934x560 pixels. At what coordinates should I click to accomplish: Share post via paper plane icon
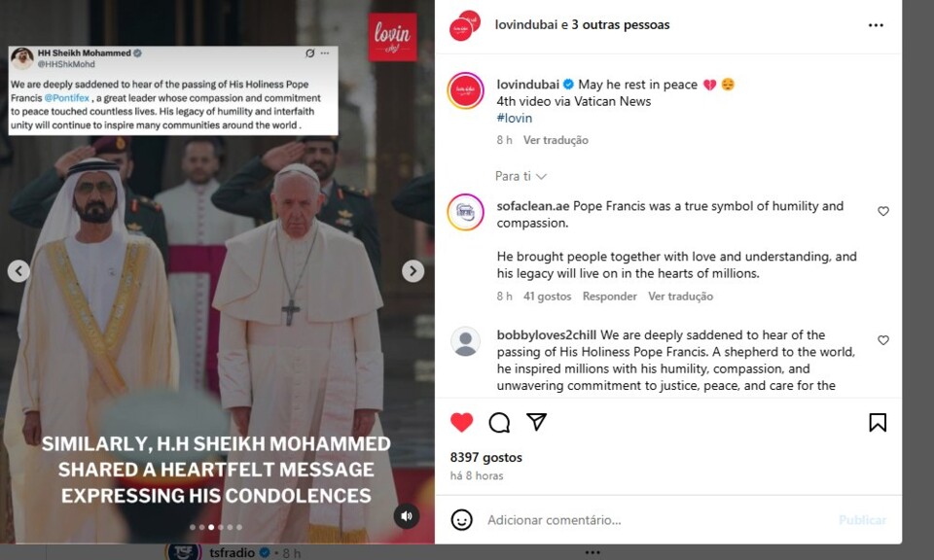(x=537, y=422)
